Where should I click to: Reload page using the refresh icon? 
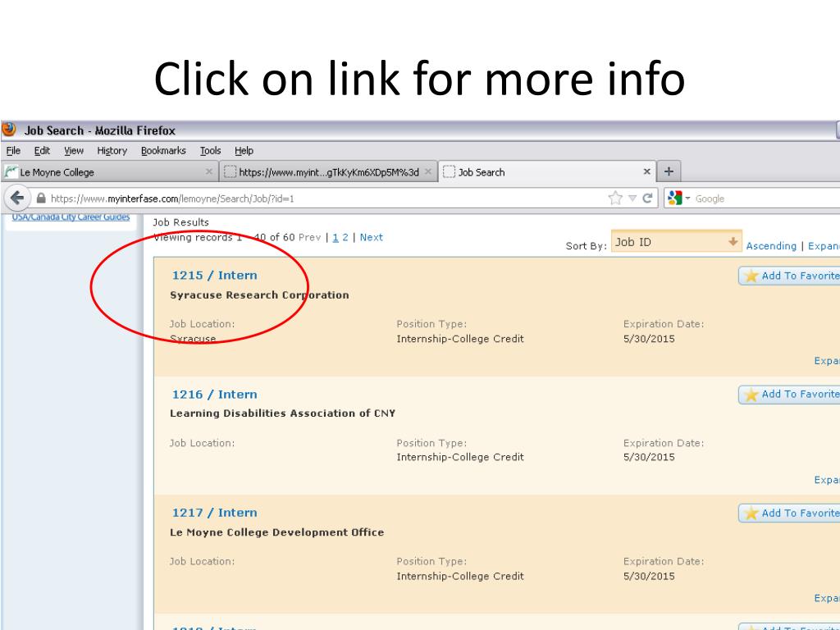647,199
